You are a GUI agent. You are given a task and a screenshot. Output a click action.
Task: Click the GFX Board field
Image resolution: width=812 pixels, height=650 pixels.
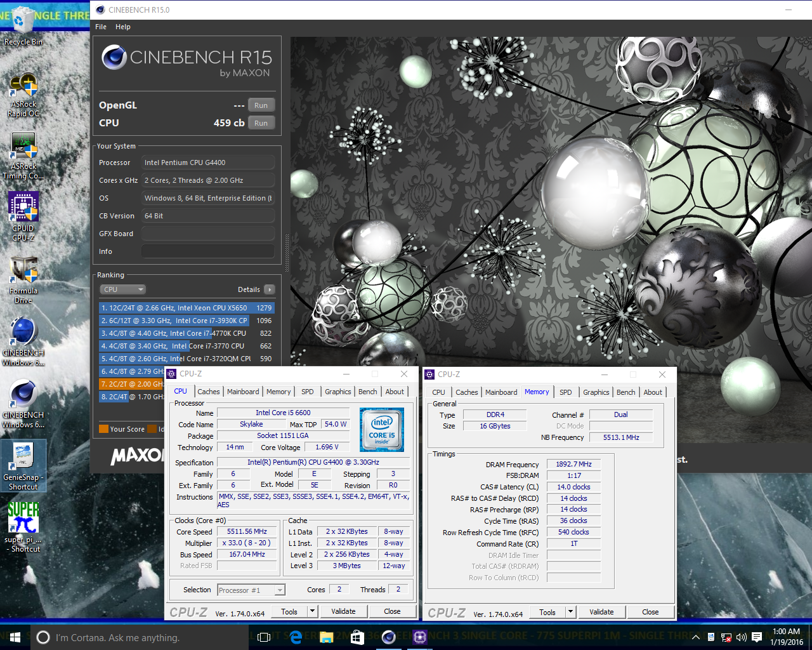208,234
